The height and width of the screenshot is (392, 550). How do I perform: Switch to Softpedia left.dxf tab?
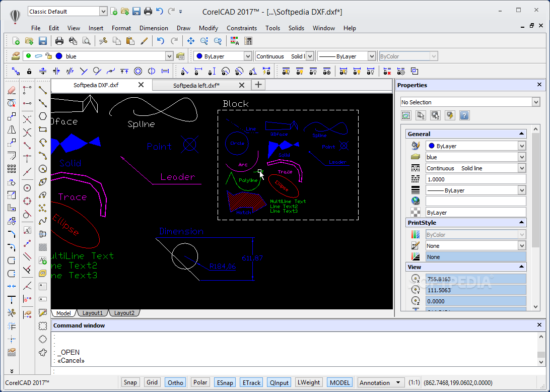(196, 85)
